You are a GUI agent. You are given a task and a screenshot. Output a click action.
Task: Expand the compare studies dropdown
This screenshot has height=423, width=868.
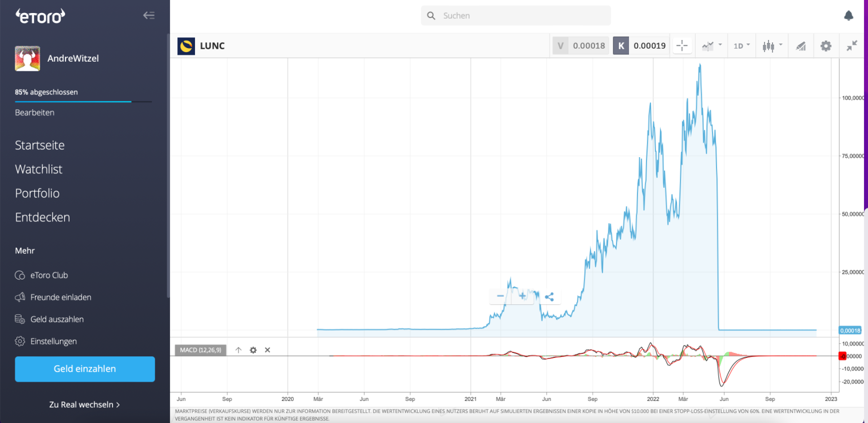(711, 46)
